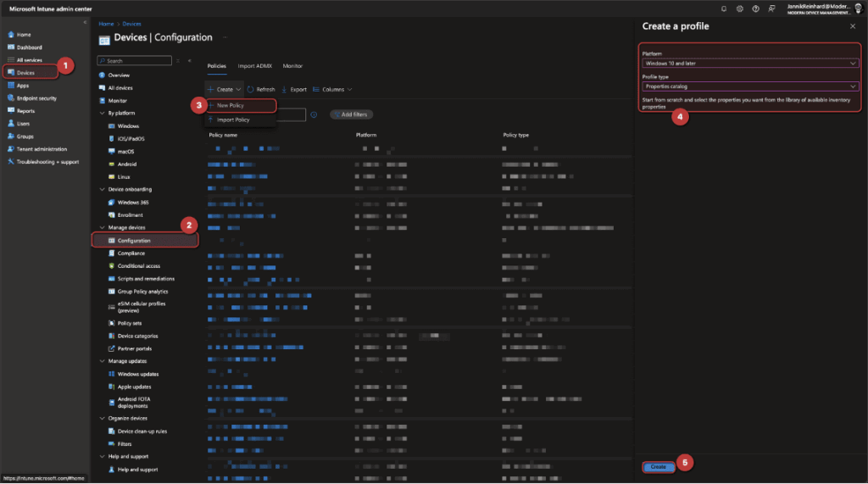Collapse the left navigation sidebar
Screen dimensions: 868x484
[x=85, y=21]
